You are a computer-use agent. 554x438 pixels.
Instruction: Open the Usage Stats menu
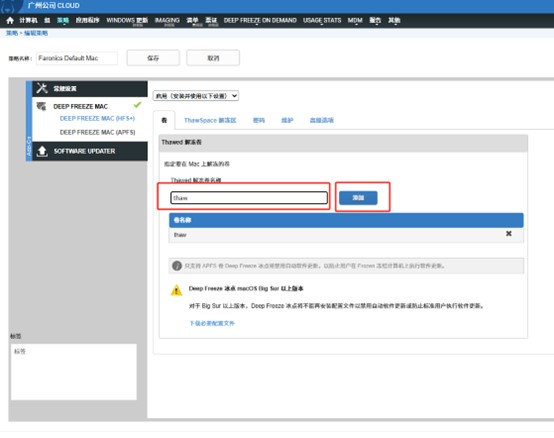[x=322, y=20]
